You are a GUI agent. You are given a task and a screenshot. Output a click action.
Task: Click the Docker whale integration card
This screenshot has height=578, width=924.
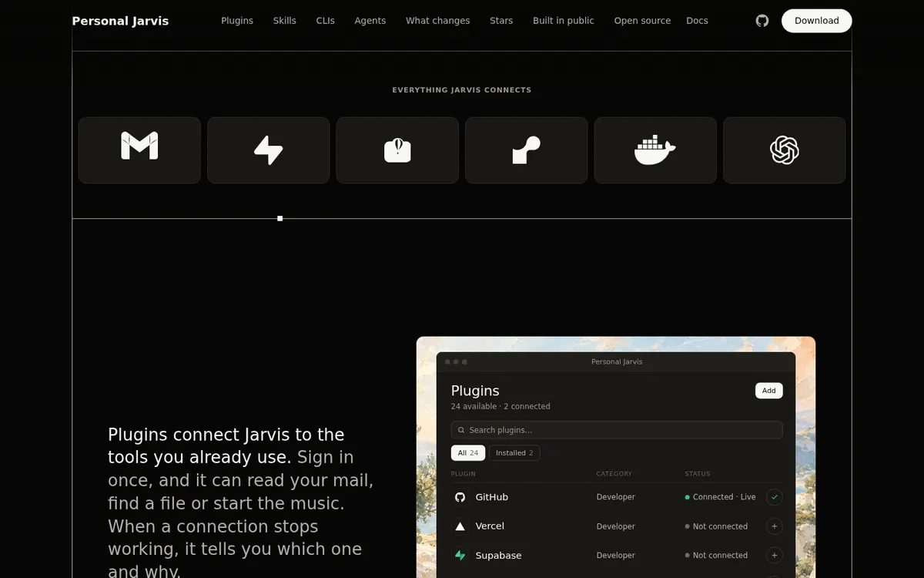point(655,150)
